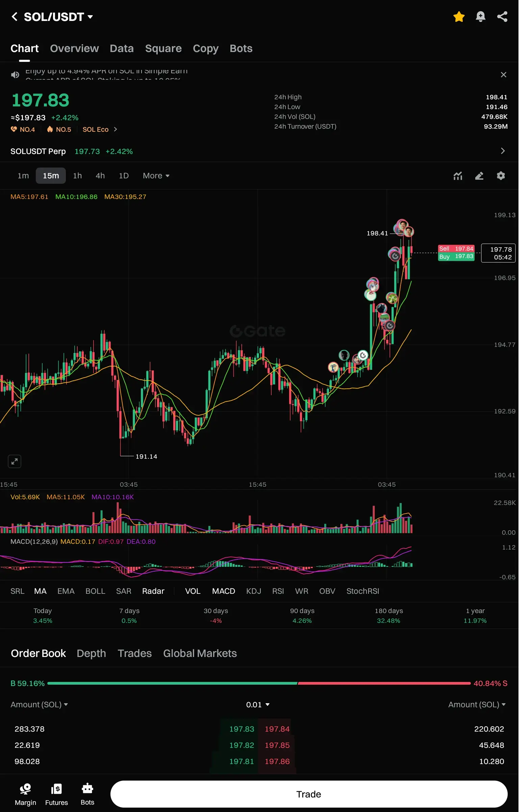Select the 1h timeframe
This screenshot has height=812, width=532.
click(77, 176)
